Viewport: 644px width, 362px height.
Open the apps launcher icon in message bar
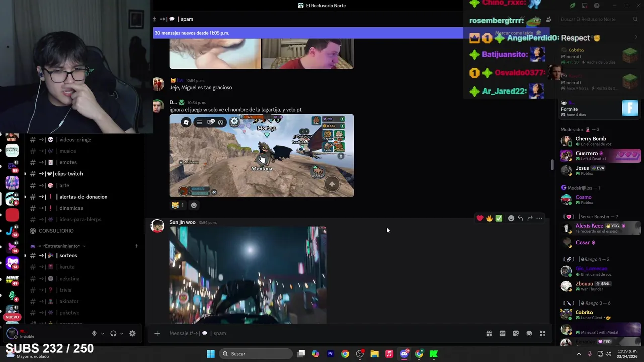coord(542,333)
